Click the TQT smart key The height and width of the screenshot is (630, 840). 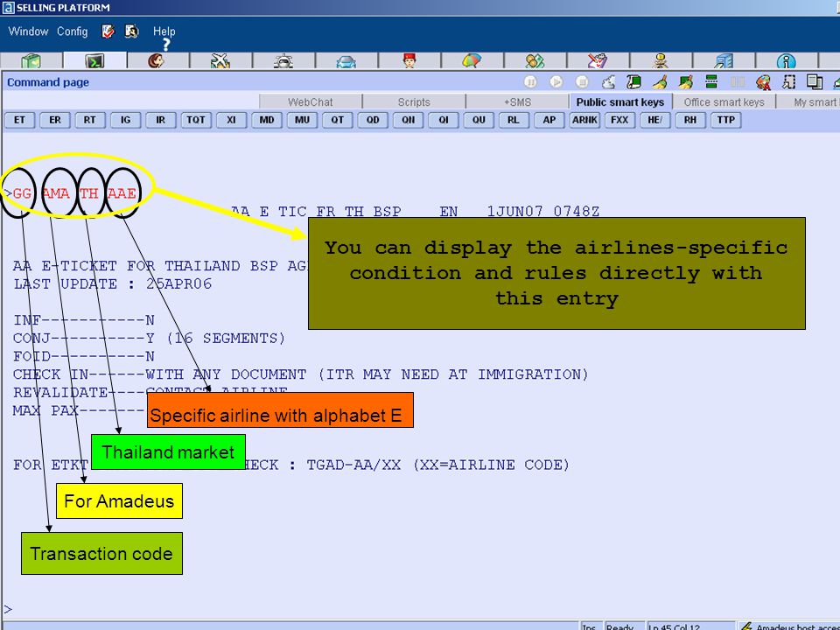tap(196, 120)
